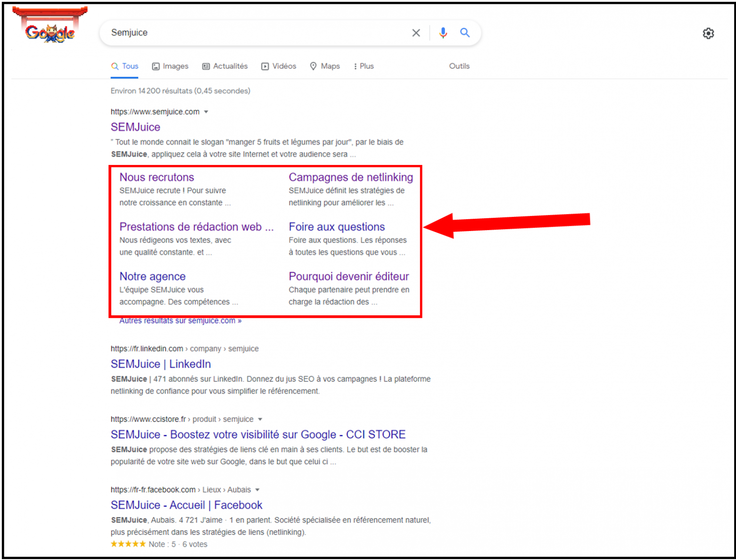Viewport: 736px width, 560px height.
Task: Open the Plus menu
Action: coord(364,66)
